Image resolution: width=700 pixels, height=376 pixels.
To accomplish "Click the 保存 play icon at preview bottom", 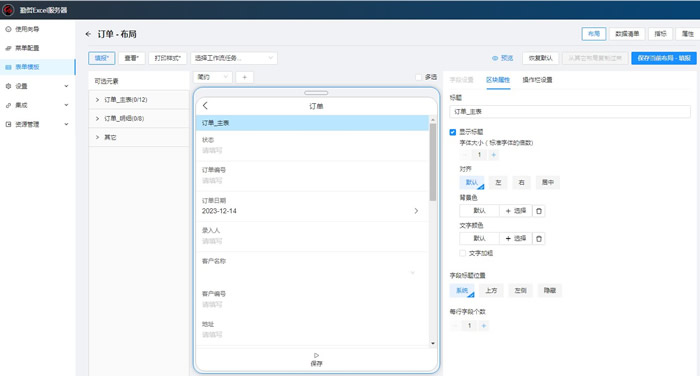I will [316, 355].
